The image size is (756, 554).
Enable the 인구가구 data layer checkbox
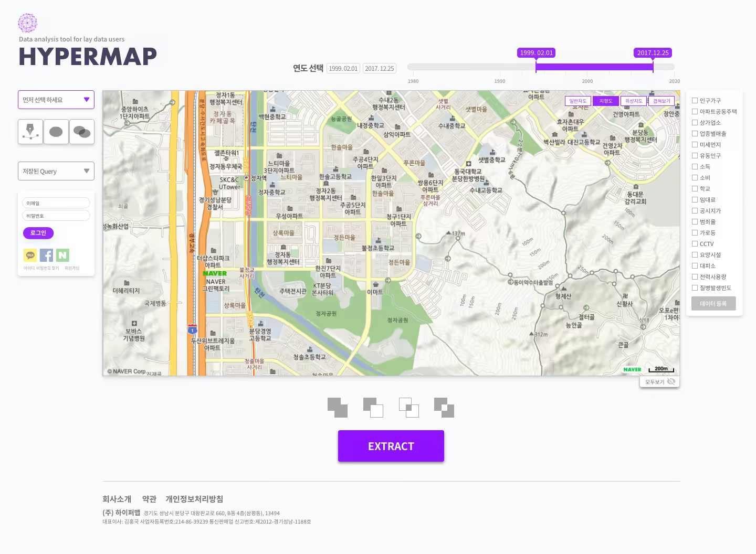tap(695, 101)
